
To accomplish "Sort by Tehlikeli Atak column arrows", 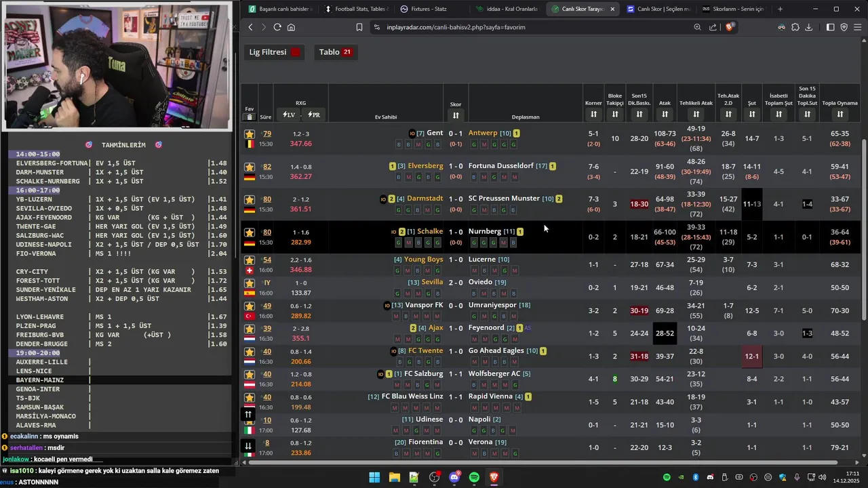I will pos(696,114).
